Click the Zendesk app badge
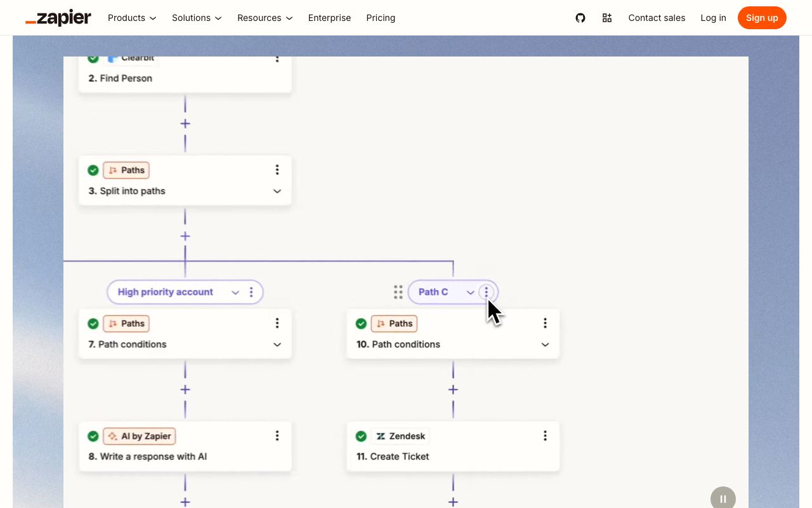Image resolution: width=812 pixels, height=508 pixels. (400, 436)
